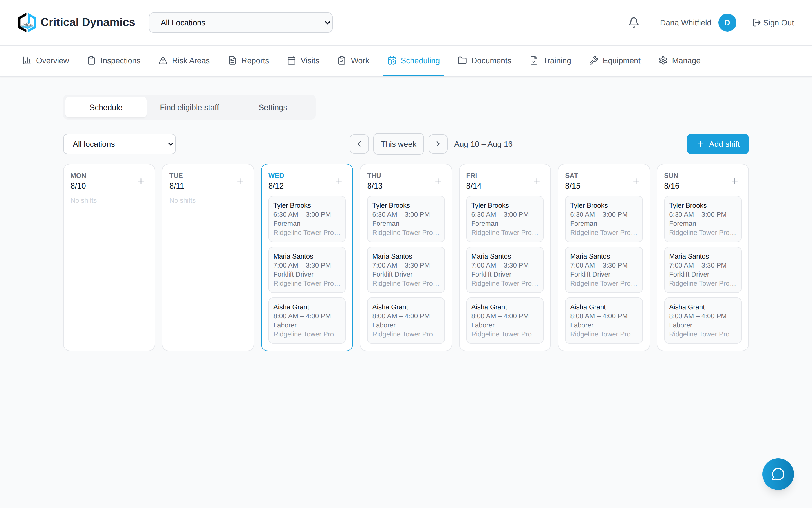
Task: Add a shift on Thursday 8/13
Action: 438,181
